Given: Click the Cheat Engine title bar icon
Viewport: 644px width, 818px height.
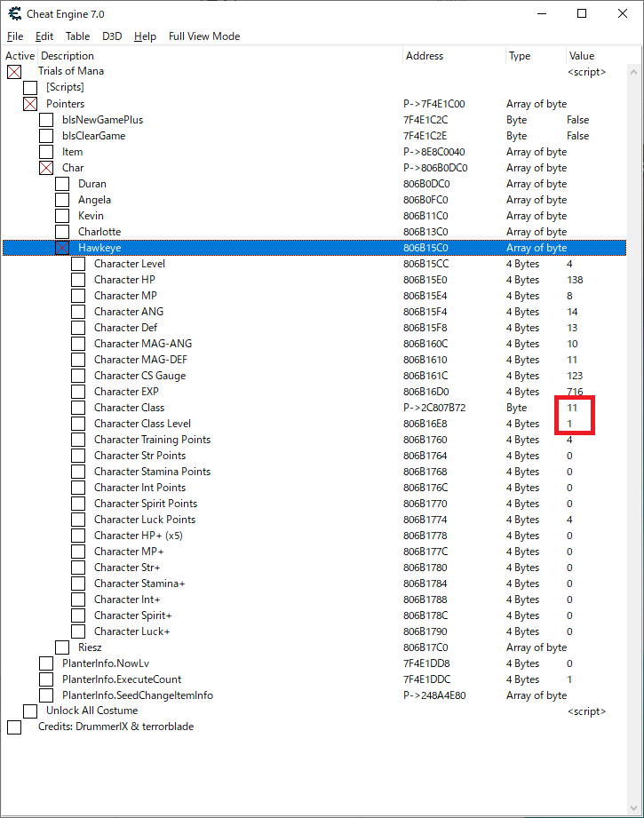Looking at the screenshot, I should pos(14,14).
